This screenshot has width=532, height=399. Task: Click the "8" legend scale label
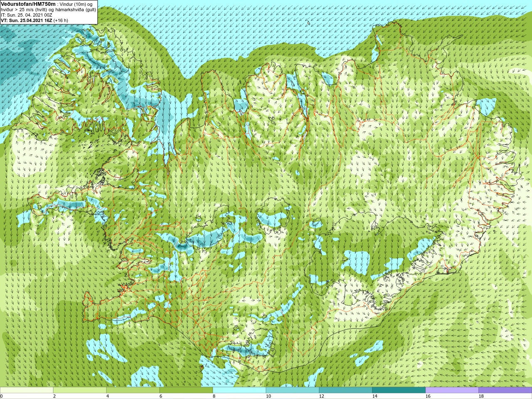point(214,396)
